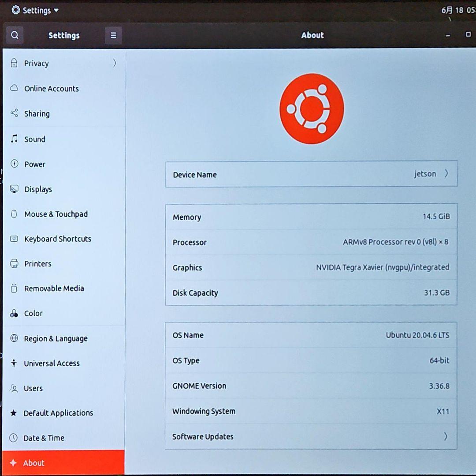Click the search magnifier icon in Settings

(15, 35)
